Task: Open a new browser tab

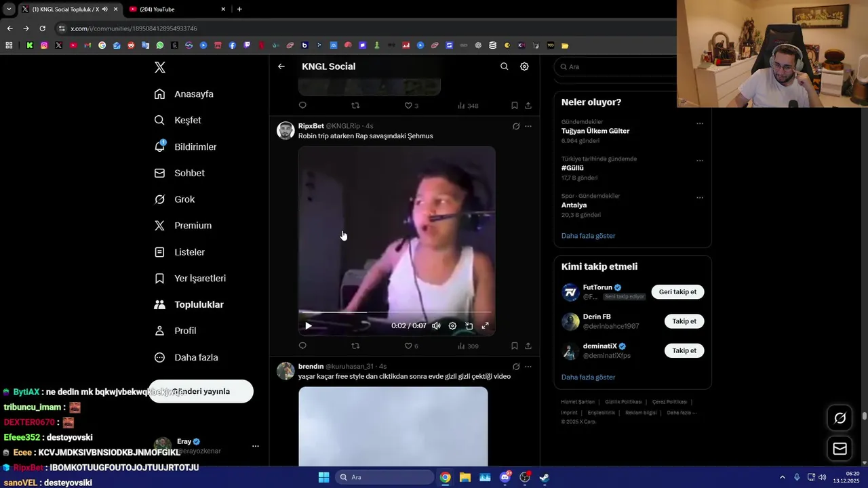Action: click(239, 9)
